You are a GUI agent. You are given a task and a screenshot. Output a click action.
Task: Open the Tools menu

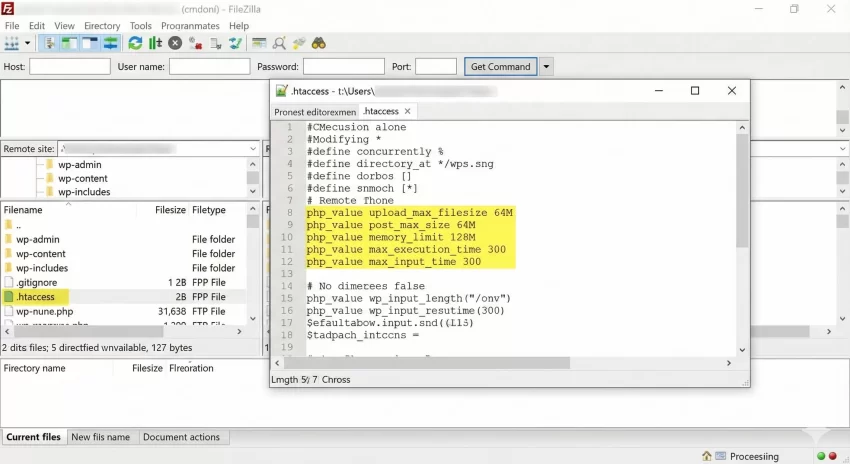[x=141, y=25]
